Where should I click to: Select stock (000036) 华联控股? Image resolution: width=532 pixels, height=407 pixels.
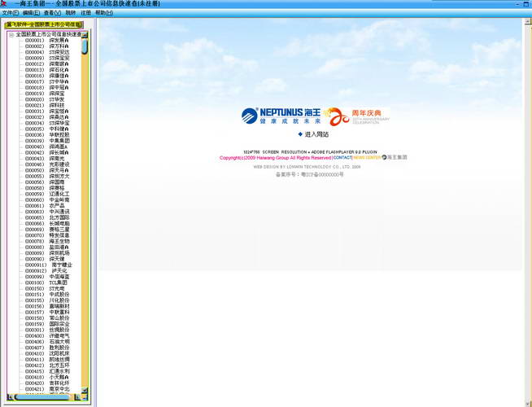coord(47,135)
